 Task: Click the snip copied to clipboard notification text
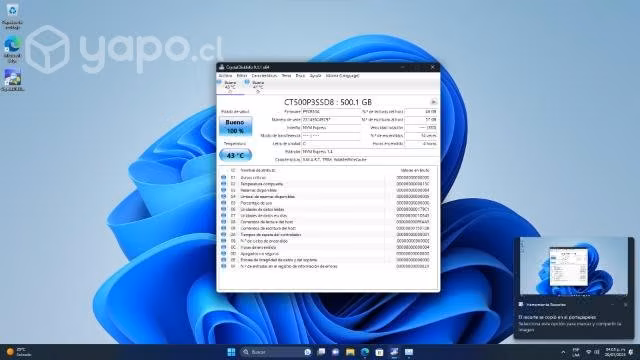(x=557, y=317)
